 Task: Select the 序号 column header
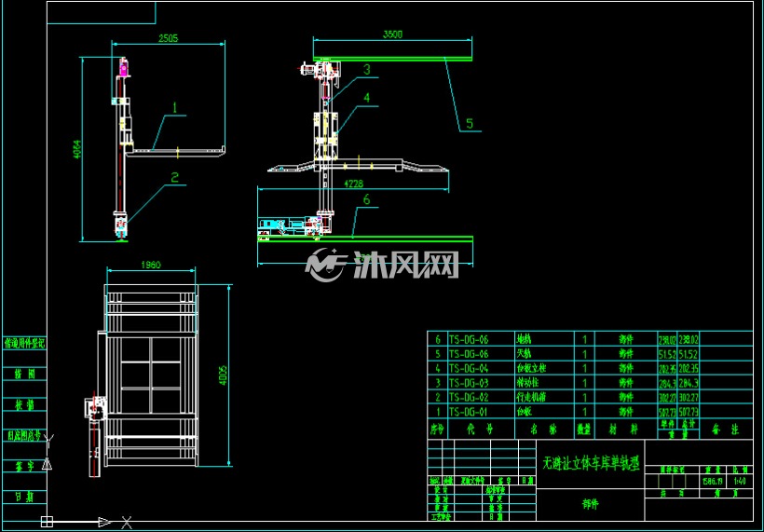pyautogui.click(x=438, y=430)
